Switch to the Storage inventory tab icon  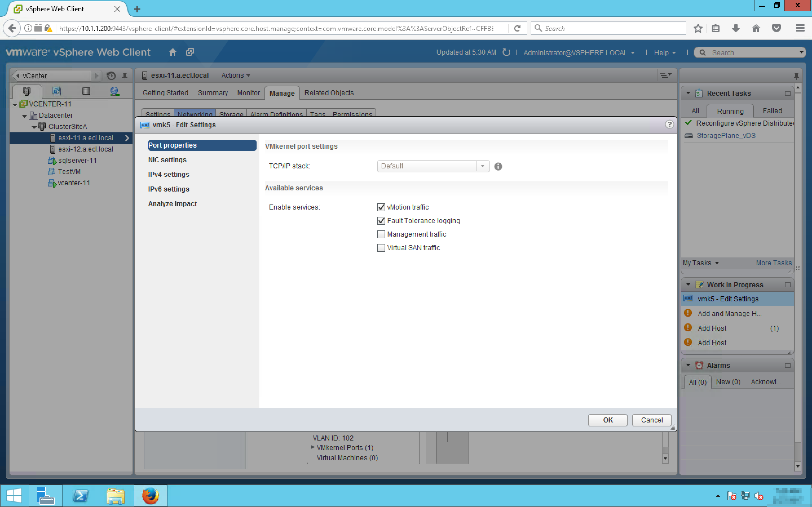(x=86, y=91)
